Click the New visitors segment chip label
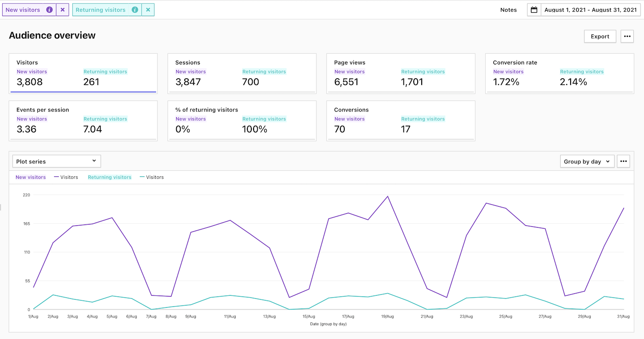The height and width of the screenshot is (339, 644). coord(23,10)
